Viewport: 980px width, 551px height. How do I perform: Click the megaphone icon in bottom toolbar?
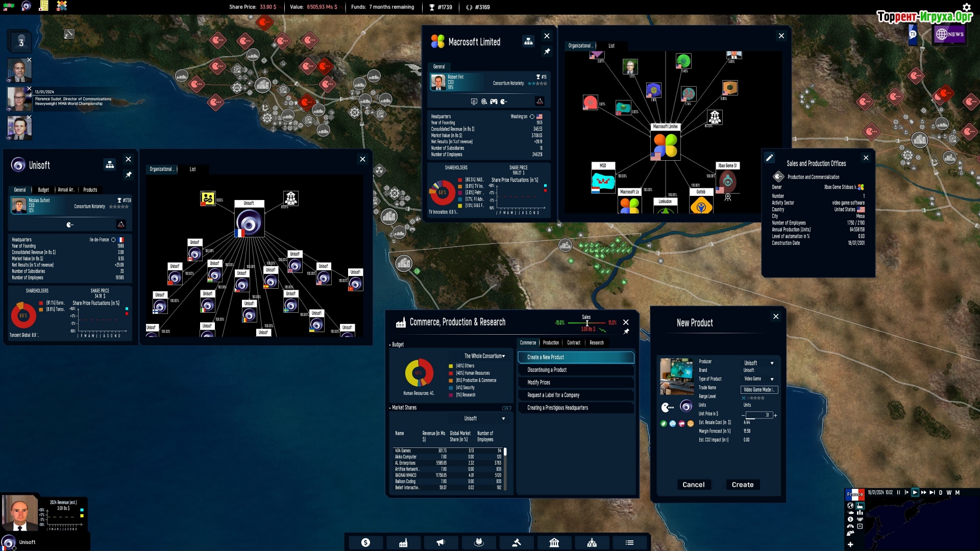point(441,542)
